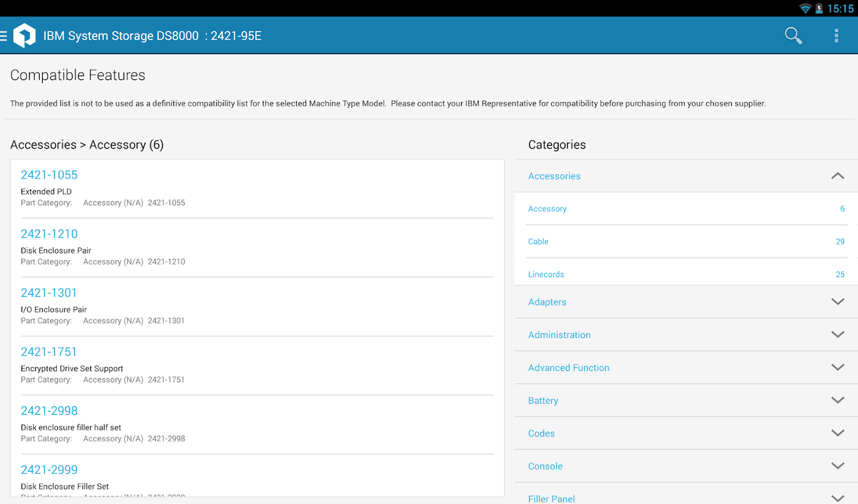
Task: Open part 2421-1301 link
Action: 49,293
